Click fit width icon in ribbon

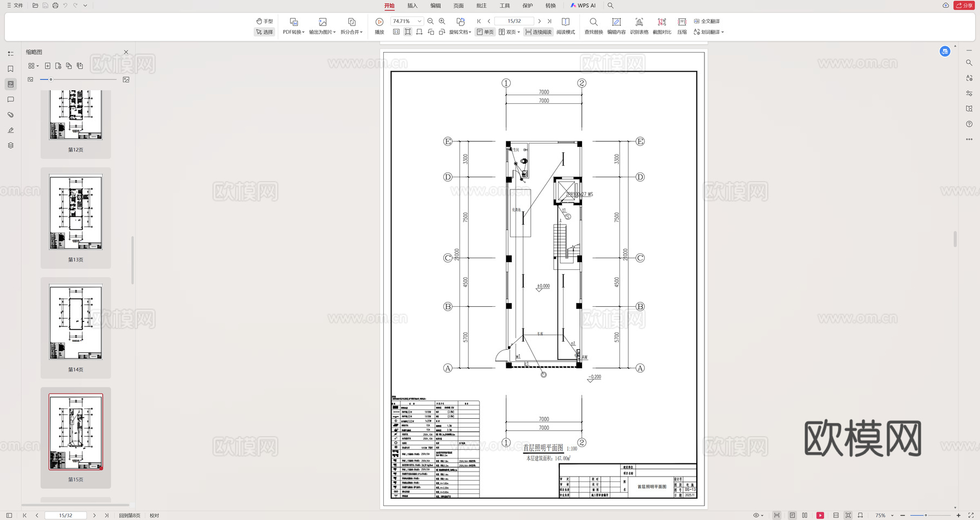coord(419,32)
